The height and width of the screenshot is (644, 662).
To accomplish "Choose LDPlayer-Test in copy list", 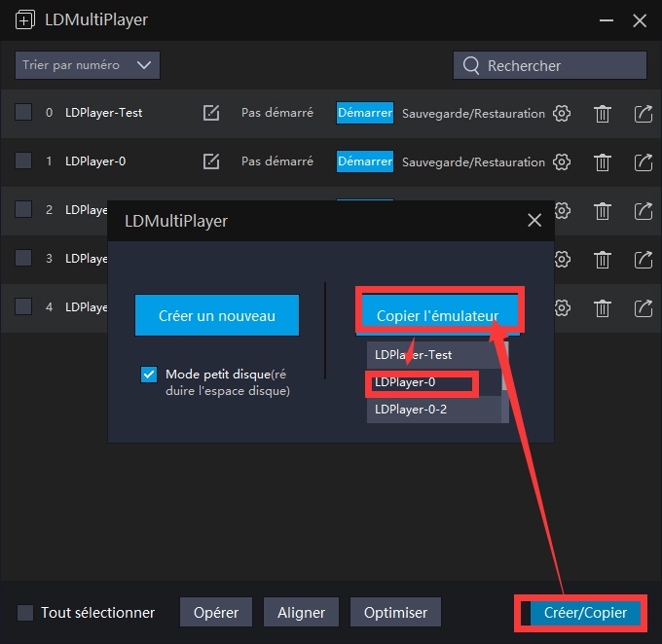I will [x=434, y=355].
